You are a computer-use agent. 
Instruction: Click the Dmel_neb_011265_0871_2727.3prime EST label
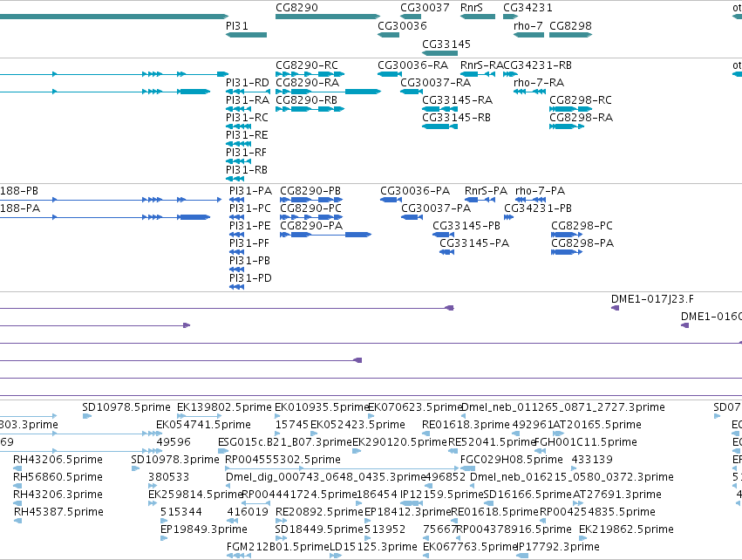[563, 407]
